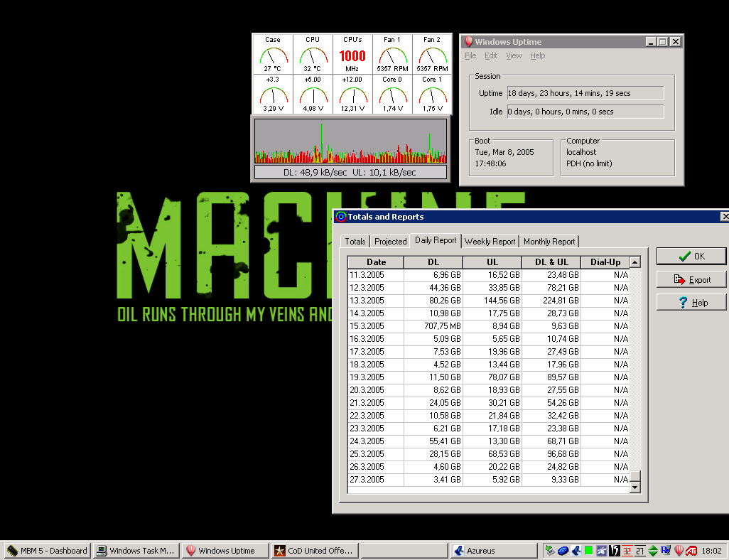Click the Azureus frog icon in system tray
Image resolution: width=729 pixels, height=560 pixels.
[576, 551]
